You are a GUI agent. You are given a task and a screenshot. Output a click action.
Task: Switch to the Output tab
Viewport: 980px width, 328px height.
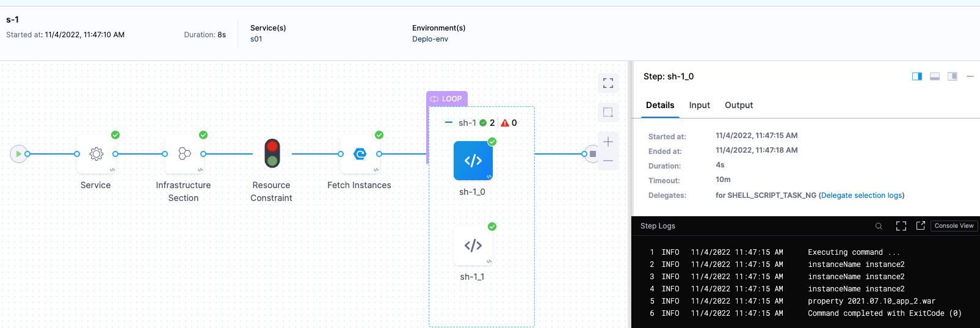pos(738,105)
